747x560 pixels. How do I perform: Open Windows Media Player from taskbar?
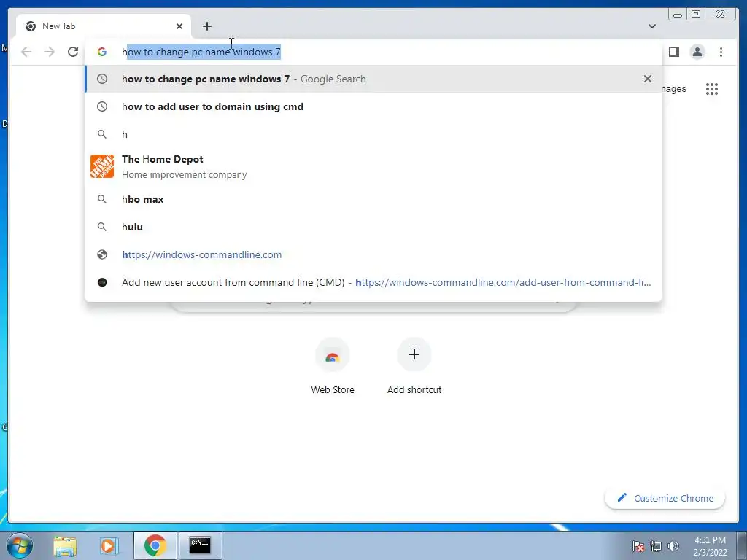[x=108, y=545]
